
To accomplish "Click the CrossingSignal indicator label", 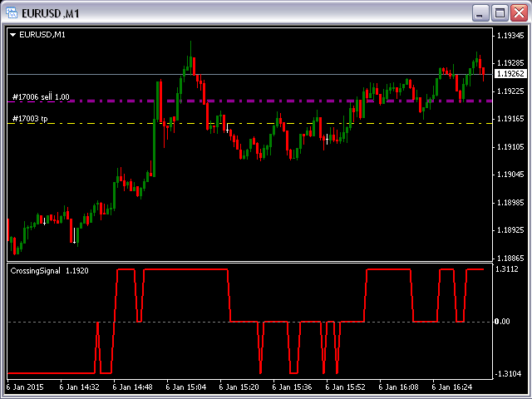I will (x=37, y=270).
